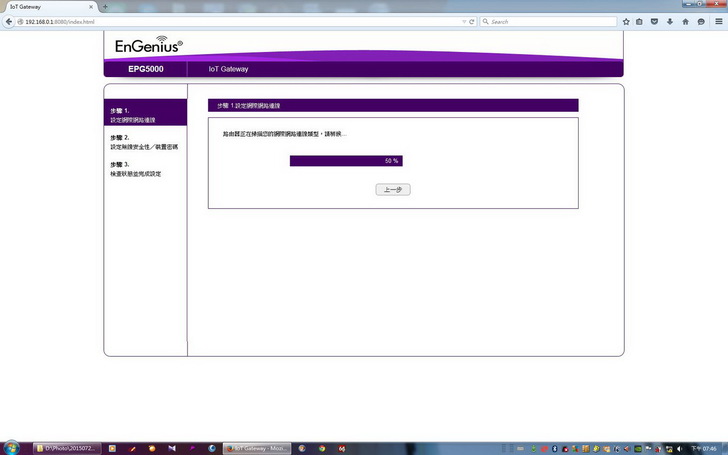This screenshot has width=728, height=455.
Task: Click the 50% detection progress bar
Action: [345, 160]
